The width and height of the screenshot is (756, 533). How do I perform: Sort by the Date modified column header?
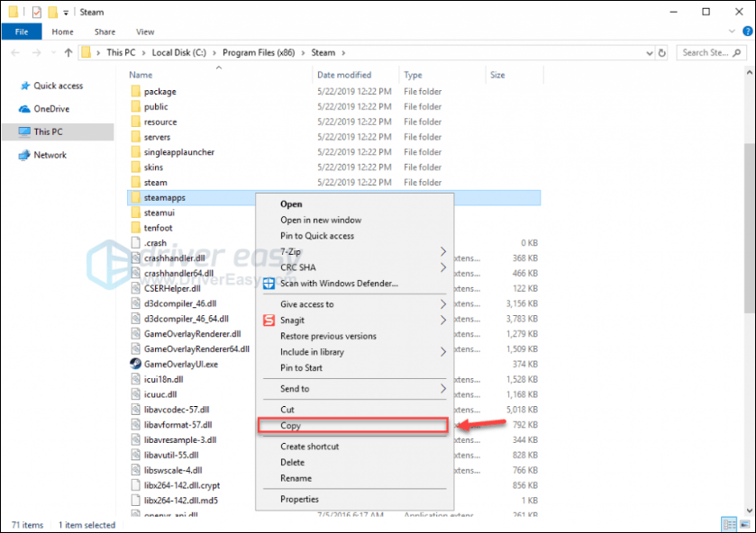pos(344,76)
